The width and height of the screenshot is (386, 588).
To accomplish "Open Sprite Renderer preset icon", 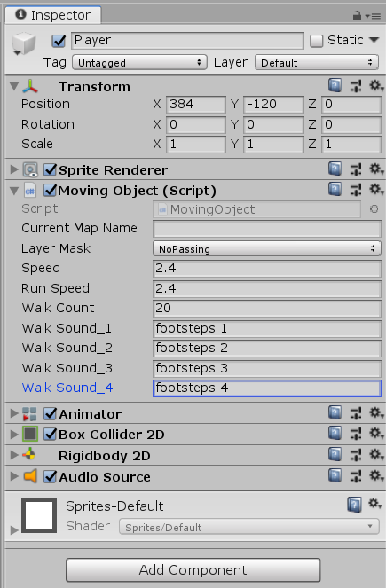I will [x=356, y=169].
